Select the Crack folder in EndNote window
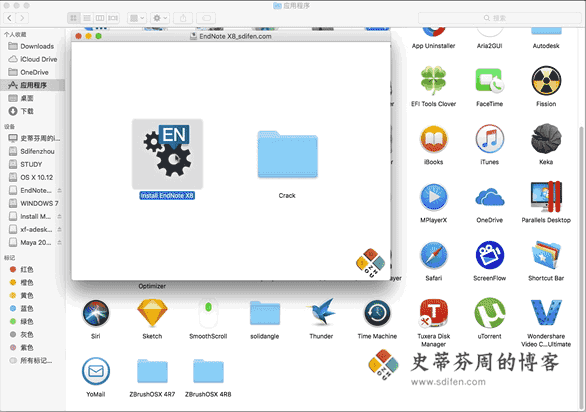Image resolution: width=586 pixels, height=412 pixels. click(287, 154)
